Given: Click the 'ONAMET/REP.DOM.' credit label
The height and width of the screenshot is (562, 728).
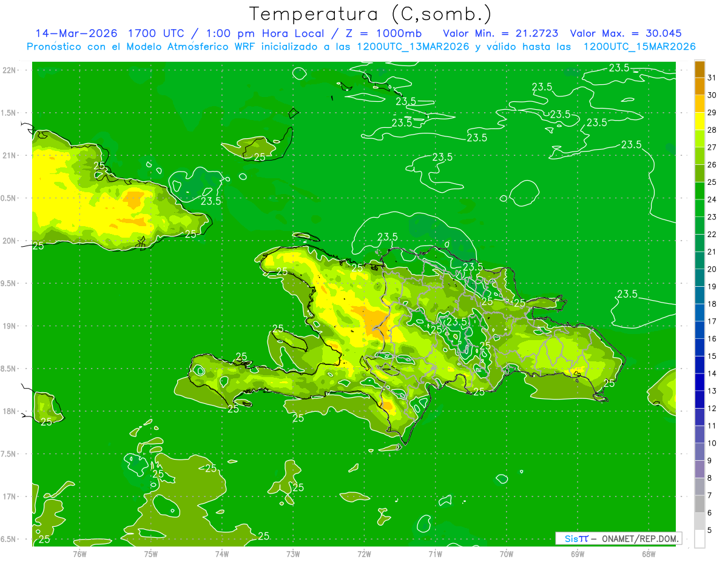Looking at the screenshot, I should click(640, 538).
